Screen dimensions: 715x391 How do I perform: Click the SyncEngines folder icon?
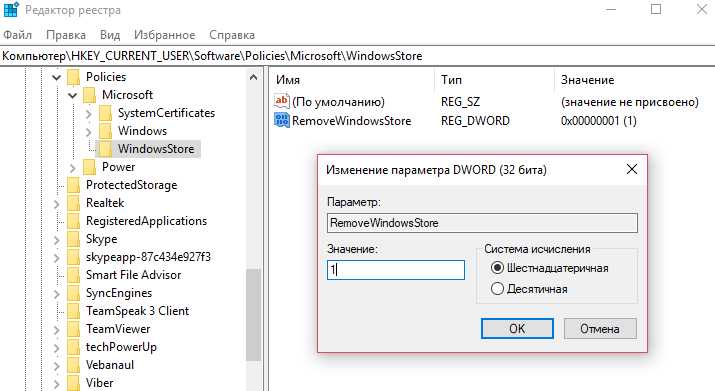73,293
